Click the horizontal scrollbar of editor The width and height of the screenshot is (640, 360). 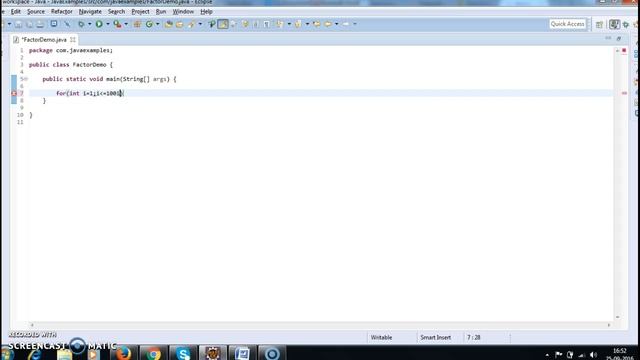click(320, 325)
